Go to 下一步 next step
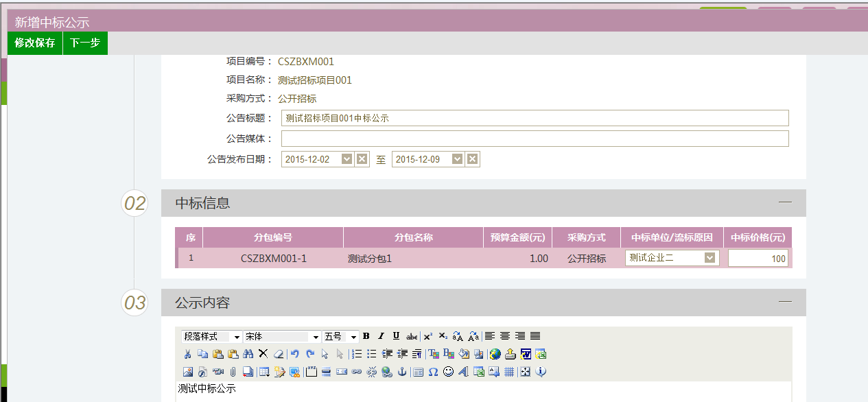This screenshot has width=868, height=402. click(x=85, y=43)
